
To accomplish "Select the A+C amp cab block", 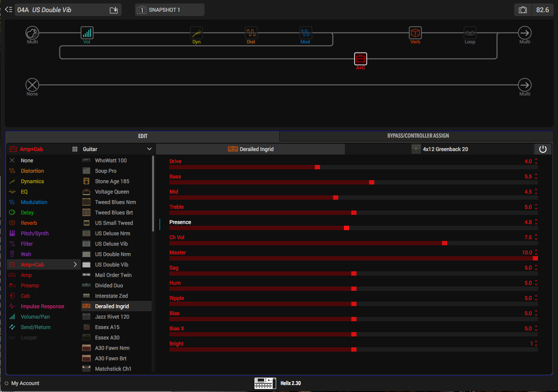I will pos(360,59).
